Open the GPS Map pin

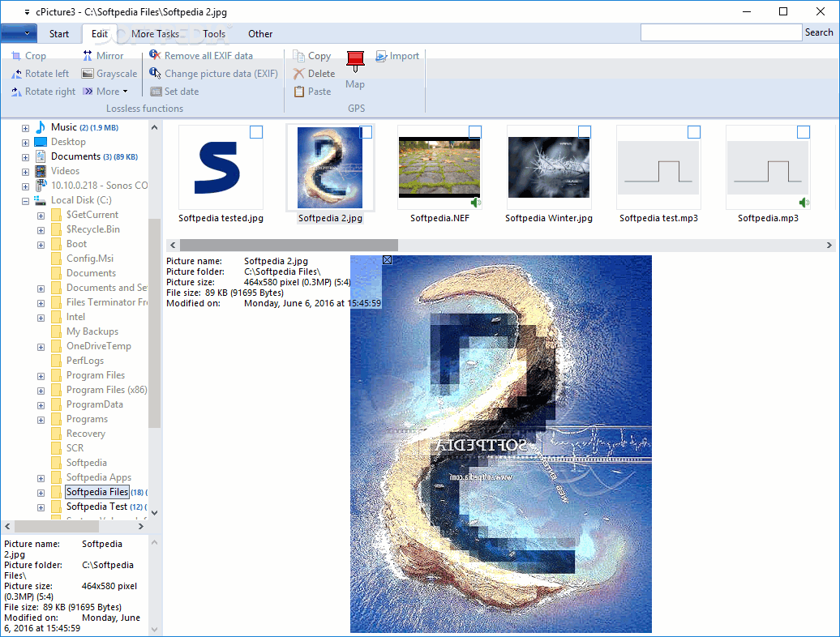pyautogui.click(x=355, y=70)
